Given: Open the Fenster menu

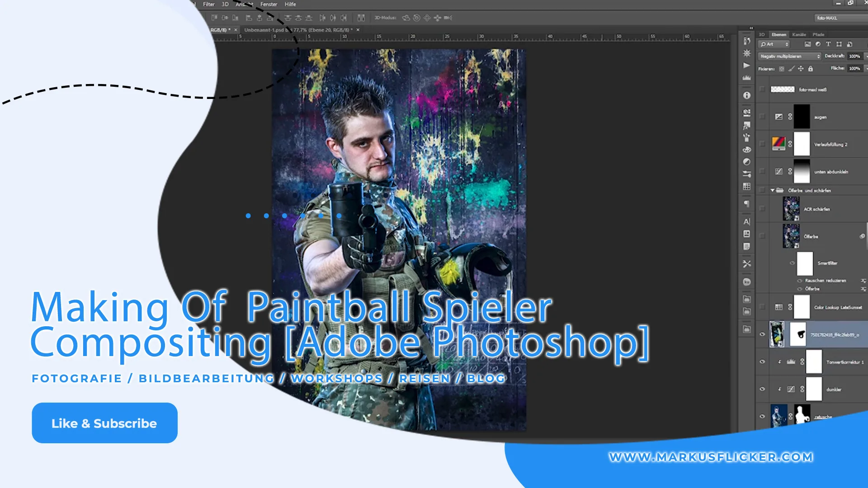Looking at the screenshot, I should pyautogui.click(x=269, y=4).
